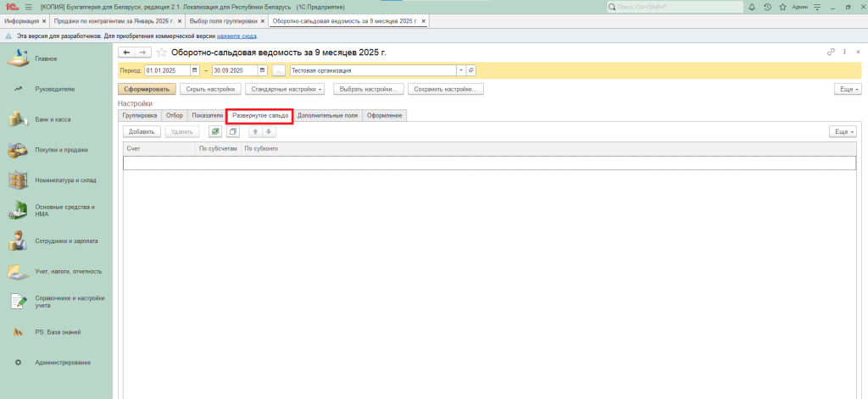The height and width of the screenshot is (399, 868).
Task: Click uncheck all rows icon button
Action: point(232,131)
